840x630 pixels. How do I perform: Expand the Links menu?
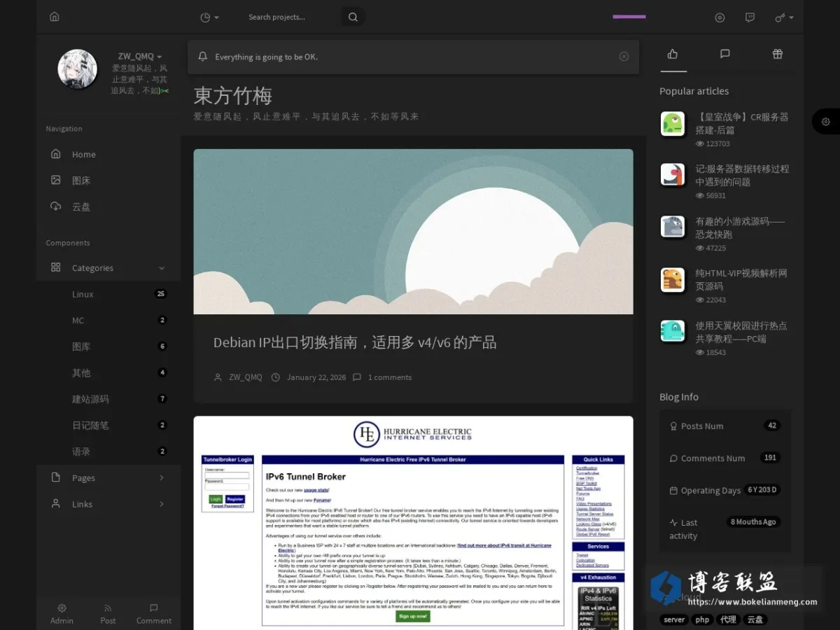pos(108,504)
